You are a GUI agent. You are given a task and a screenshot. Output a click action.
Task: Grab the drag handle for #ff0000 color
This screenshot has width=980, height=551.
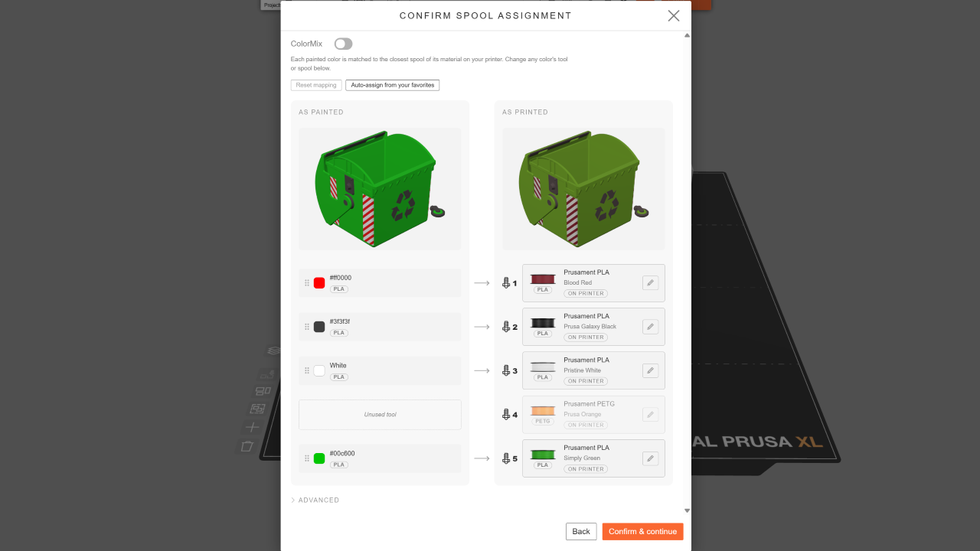tap(307, 283)
